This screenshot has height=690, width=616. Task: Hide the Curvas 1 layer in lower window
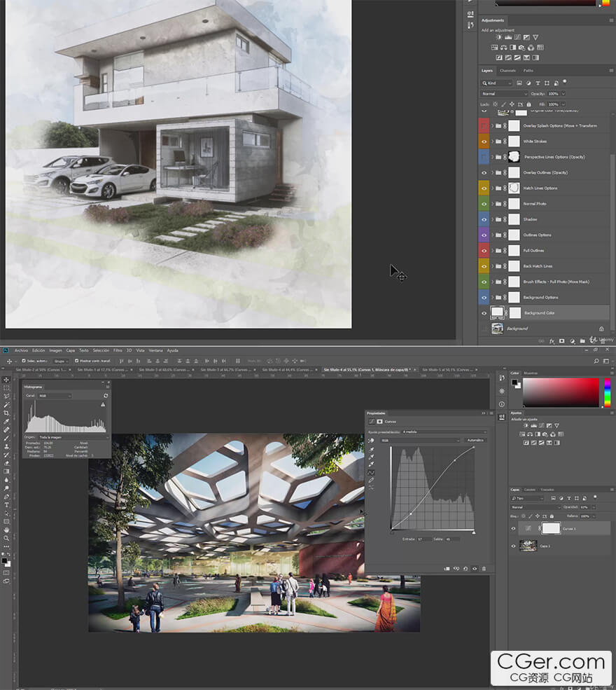click(x=513, y=528)
